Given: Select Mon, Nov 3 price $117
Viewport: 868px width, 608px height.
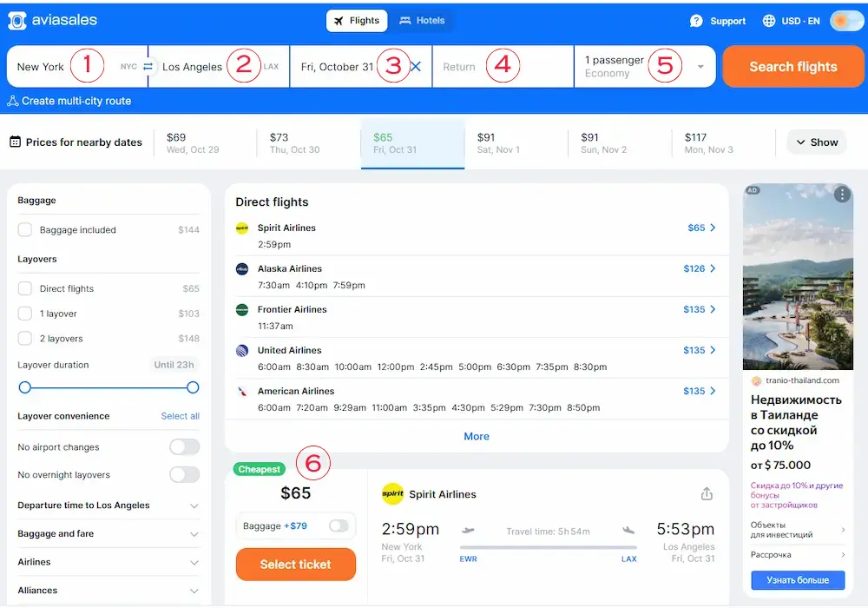Looking at the screenshot, I should click(x=723, y=142).
